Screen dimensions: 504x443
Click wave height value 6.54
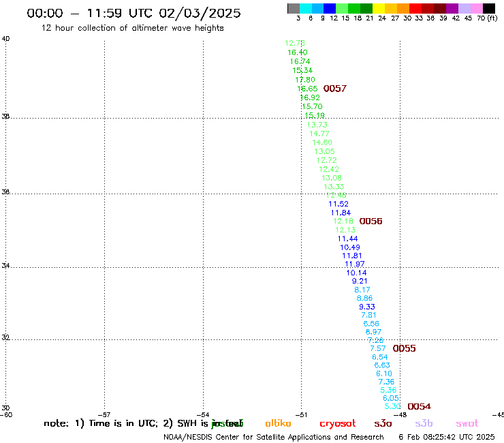[x=380, y=357]
